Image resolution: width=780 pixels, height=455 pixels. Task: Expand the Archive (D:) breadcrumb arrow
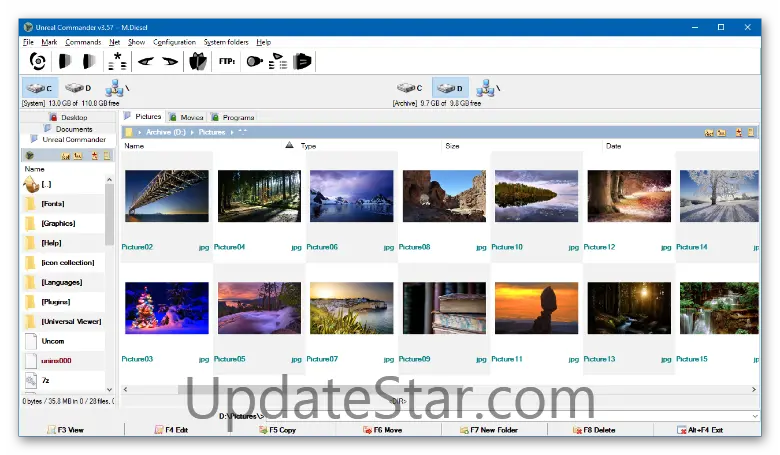pos(191,132)
